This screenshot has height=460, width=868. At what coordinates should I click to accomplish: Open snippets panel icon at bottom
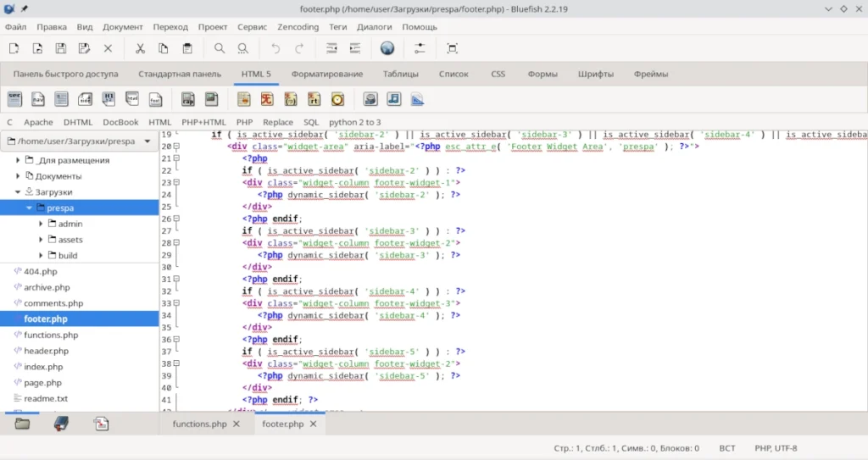[102, 424]
